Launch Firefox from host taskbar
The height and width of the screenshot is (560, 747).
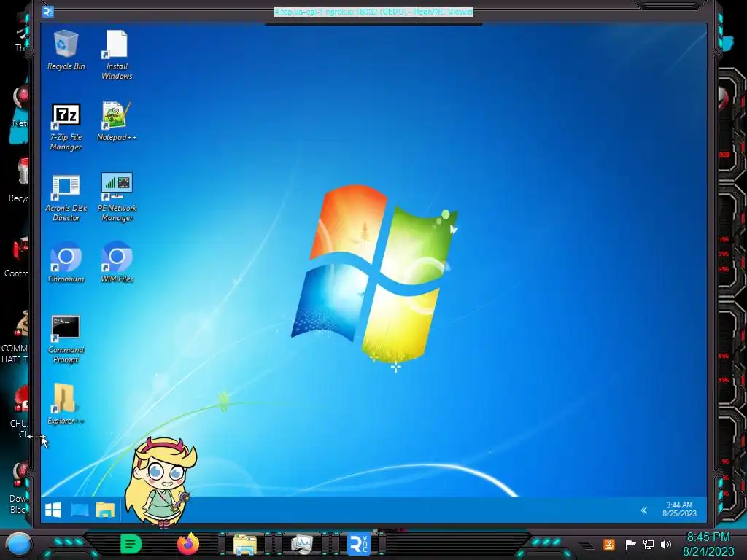click(188, 544)
